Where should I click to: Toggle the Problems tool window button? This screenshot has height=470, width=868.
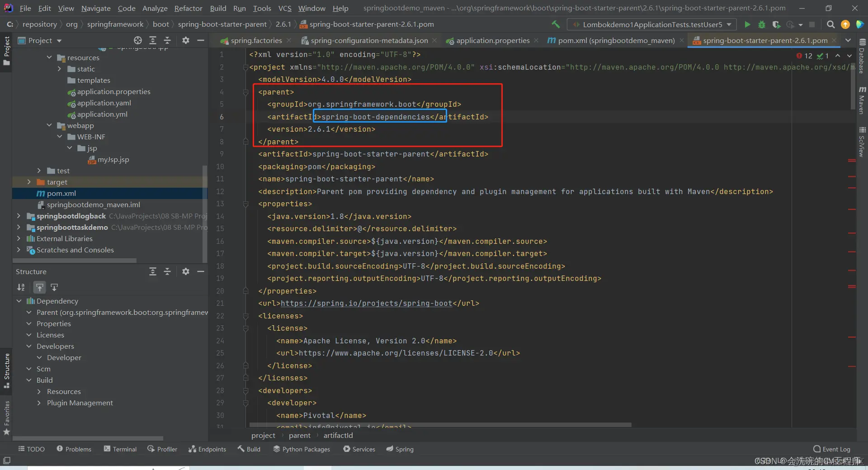click(x=74, y=449)
